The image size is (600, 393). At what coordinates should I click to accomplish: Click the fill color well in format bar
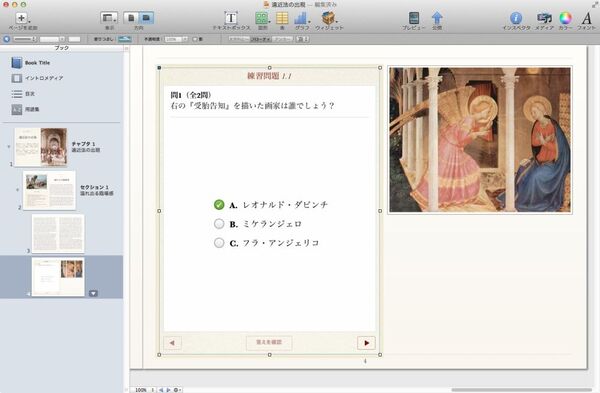(125, 39)
